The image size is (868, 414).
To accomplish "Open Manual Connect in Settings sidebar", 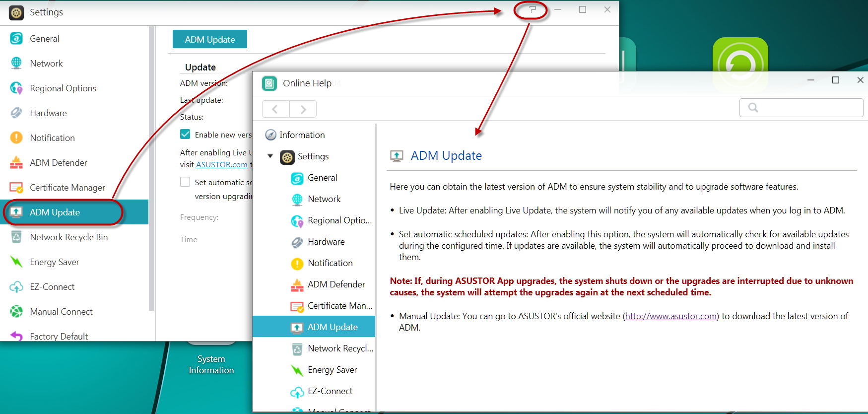I will point(74,312).
